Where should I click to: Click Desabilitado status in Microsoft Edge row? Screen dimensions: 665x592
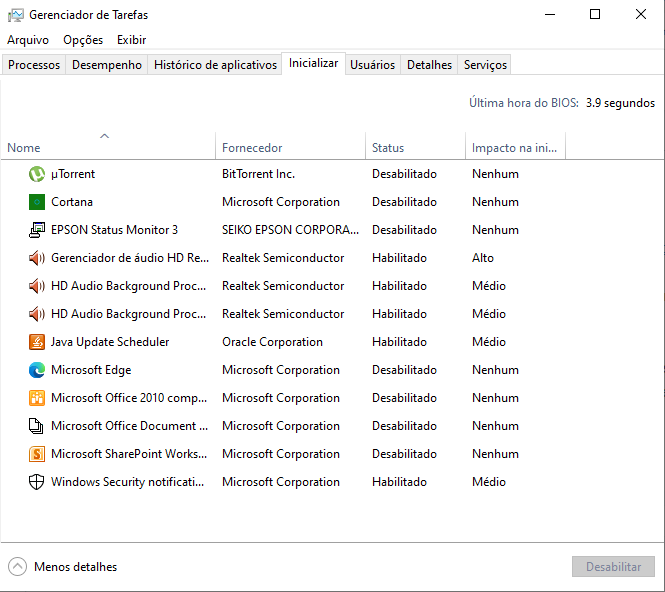pos(404,370)
